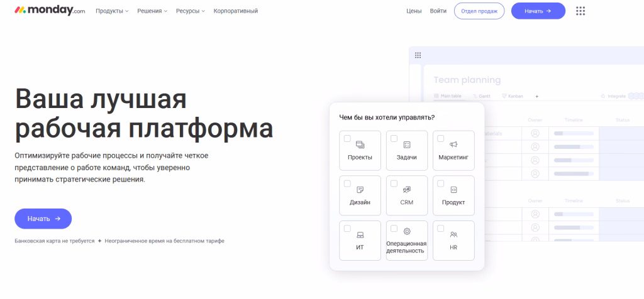The height and width of the screenshot is (299, 644).
Task: Expand the Решения dropdown menu
Action: pyautogui.click(x=152, y=11)
